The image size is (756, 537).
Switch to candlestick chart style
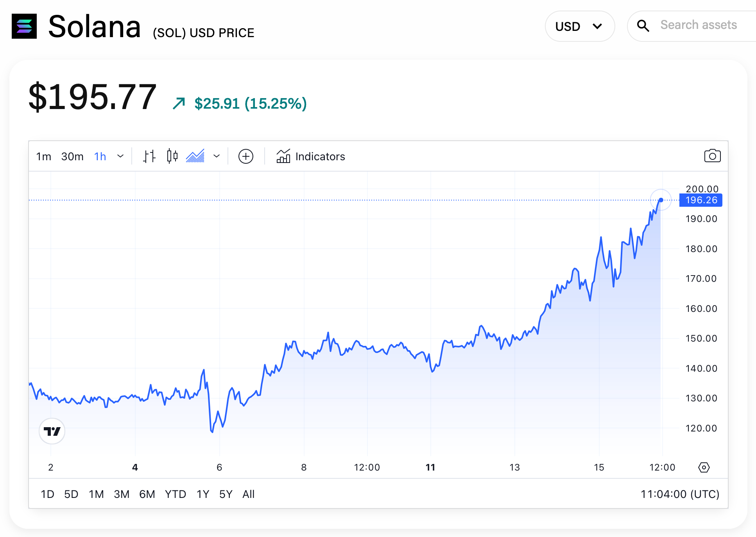coord(172,156)
